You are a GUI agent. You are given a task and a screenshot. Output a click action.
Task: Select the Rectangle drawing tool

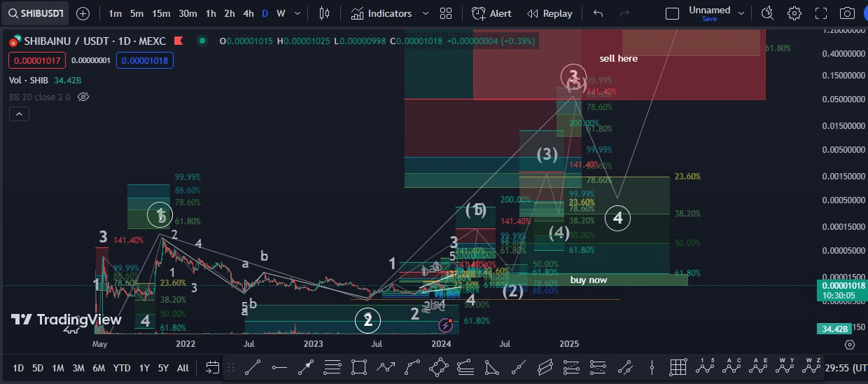[359, 366]
